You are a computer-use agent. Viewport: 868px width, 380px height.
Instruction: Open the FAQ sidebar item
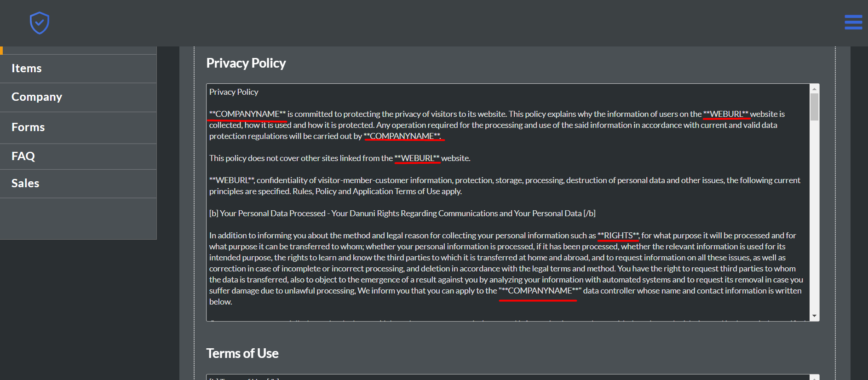78,156
